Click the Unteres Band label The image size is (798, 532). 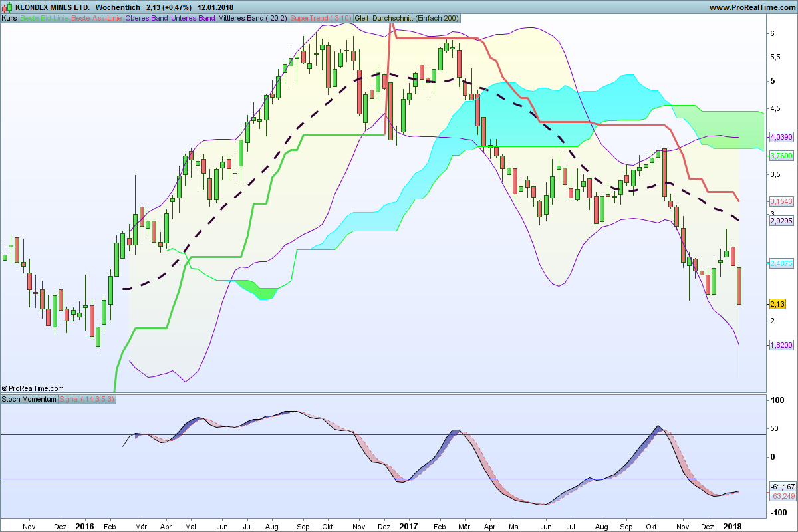pos(193,18)
